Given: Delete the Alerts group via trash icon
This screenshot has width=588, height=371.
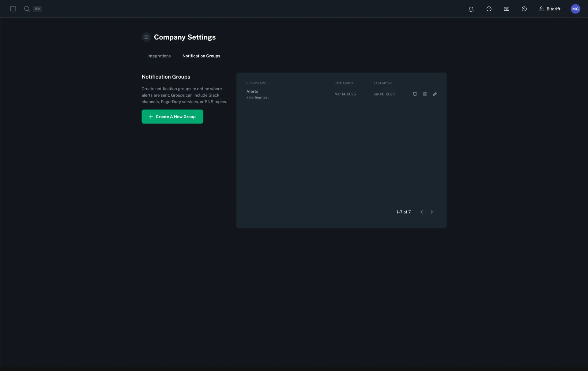Looking at the screenshot, I should click(x=425, y=94).
